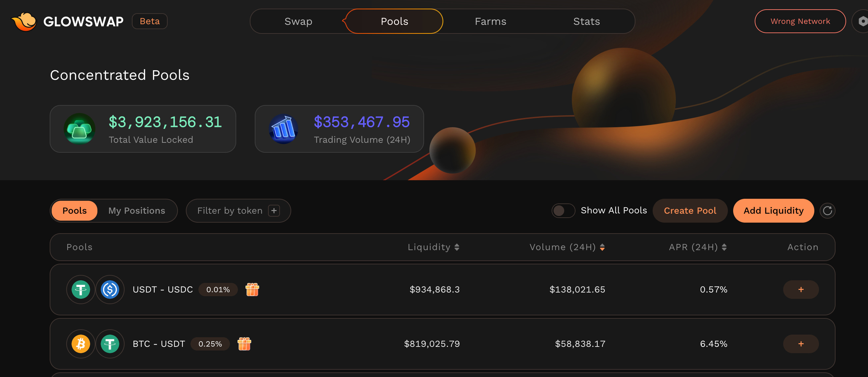Click the gift rewards icon on BTC-USDT row

coord(244,344)
